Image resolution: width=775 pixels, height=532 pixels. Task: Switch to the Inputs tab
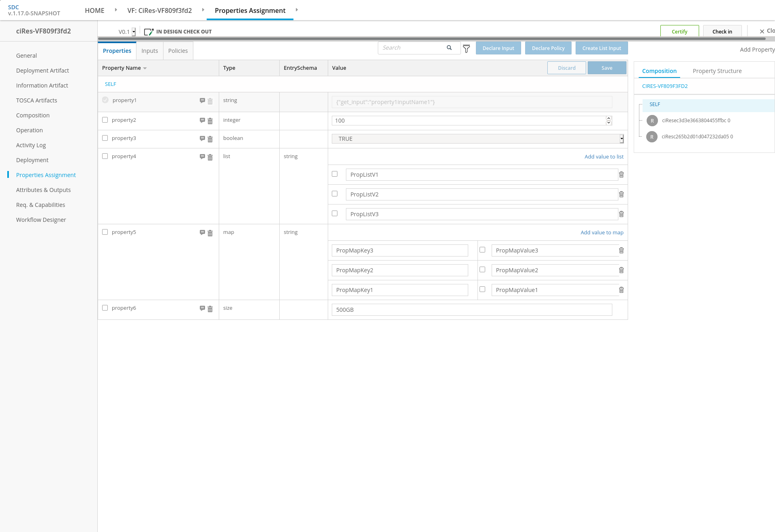pyautogui.click(x=150, y=51)
